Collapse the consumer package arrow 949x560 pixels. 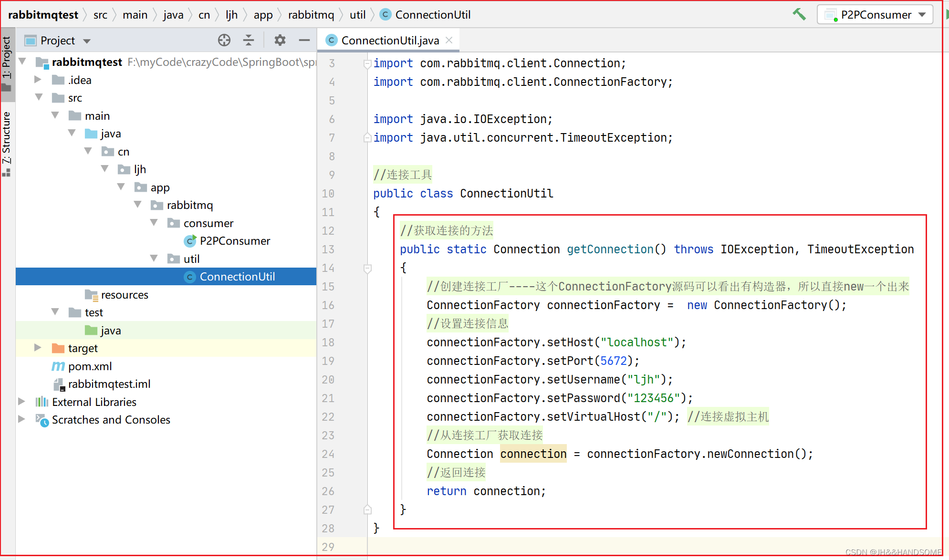[154, 223]
